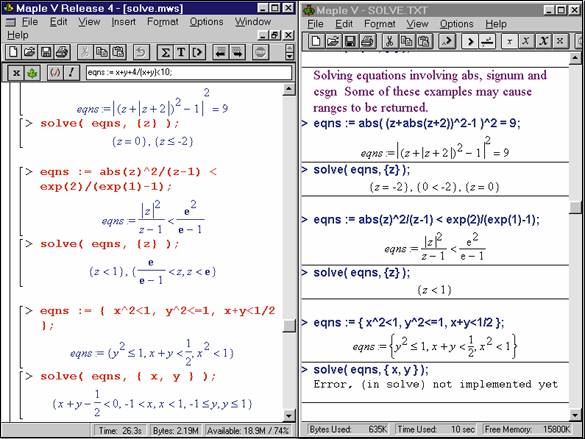Click Open folder icon in SOLVE.TXT toolbar
Image resolution: width=585 pixels, height=439 pixels.
tap(333, 41)
